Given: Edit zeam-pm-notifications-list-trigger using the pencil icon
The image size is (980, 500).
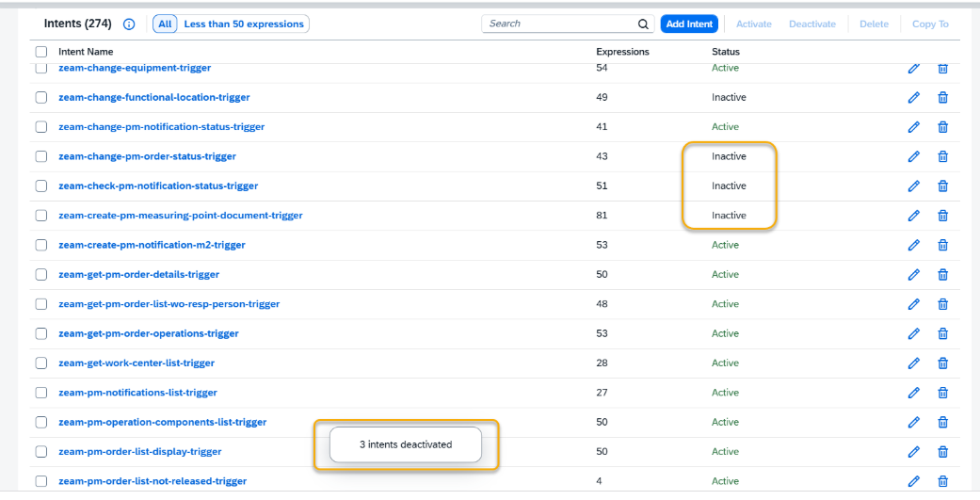Looking at the screenshot, I should click(x=913, y=393).
